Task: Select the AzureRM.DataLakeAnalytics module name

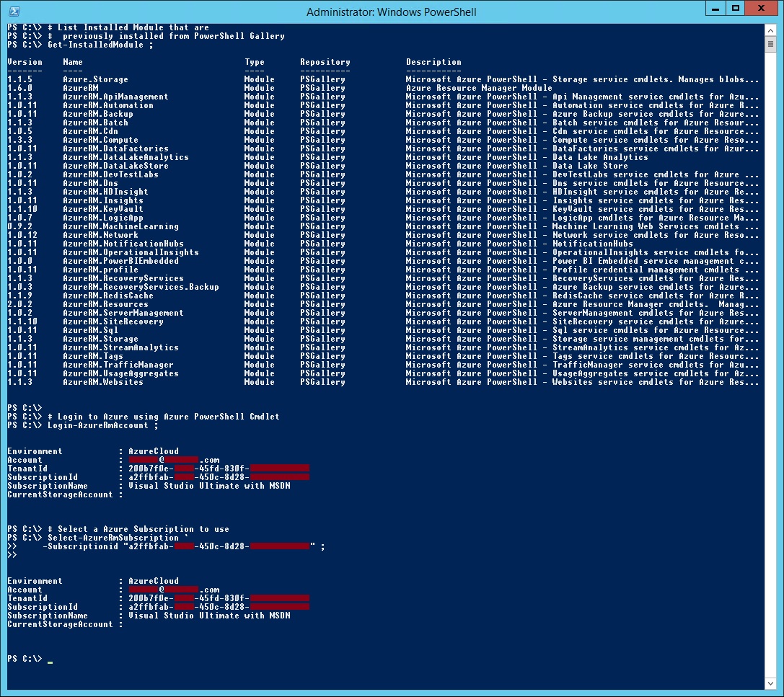Action: [126, 157]
